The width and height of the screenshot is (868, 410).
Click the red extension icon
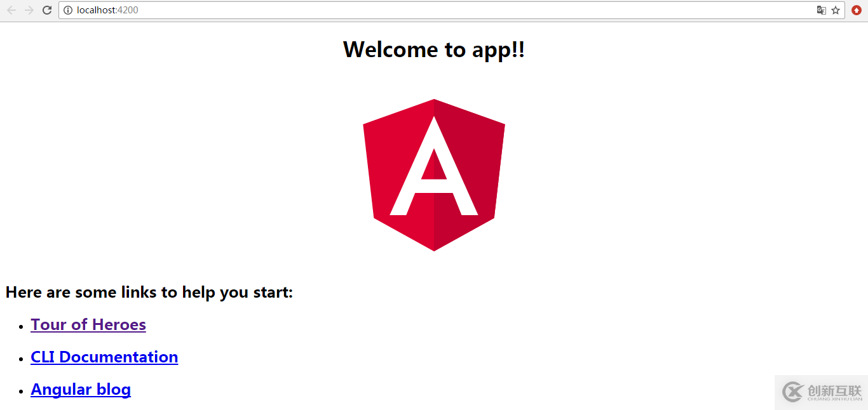click(857, 10)
